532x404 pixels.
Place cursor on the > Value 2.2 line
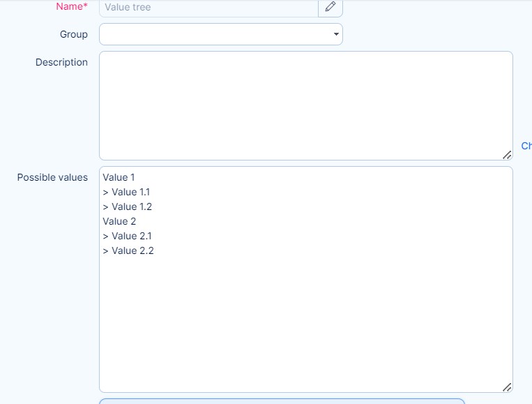tap(128, 250)
